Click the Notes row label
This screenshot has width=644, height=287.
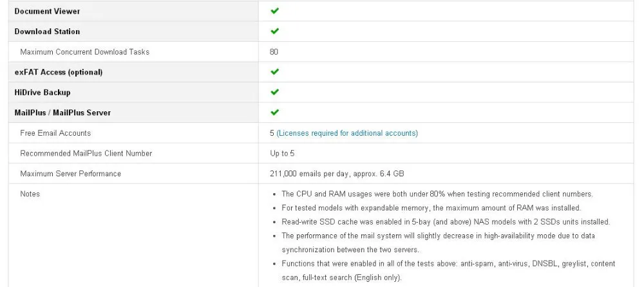click(30, 194)
